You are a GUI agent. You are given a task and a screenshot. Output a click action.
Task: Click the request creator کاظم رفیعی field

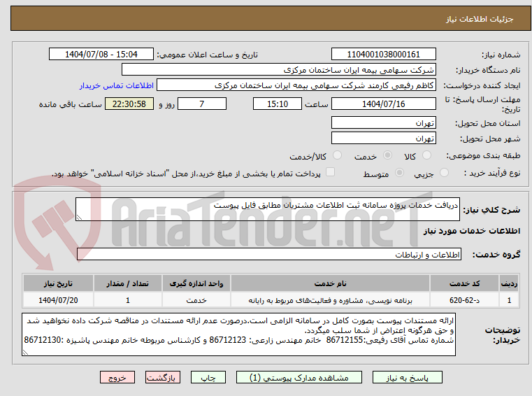pyautogui.click(x=296, y=85)
